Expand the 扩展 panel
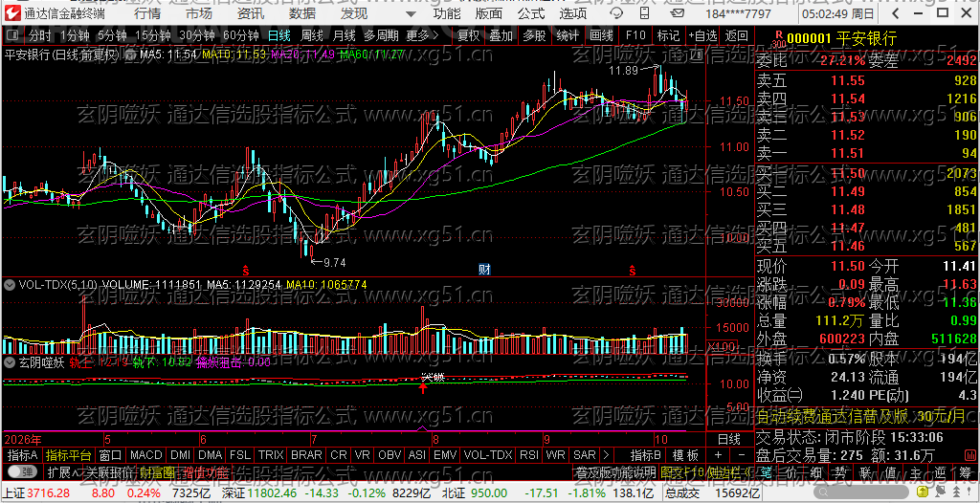Viewport: 980px width, 503px height. [x=62, y=471]
